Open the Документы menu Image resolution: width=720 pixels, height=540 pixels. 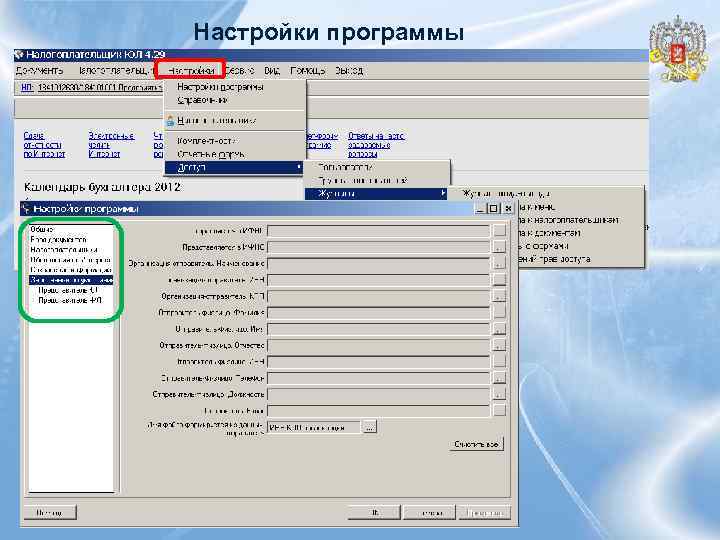(39, 71)
